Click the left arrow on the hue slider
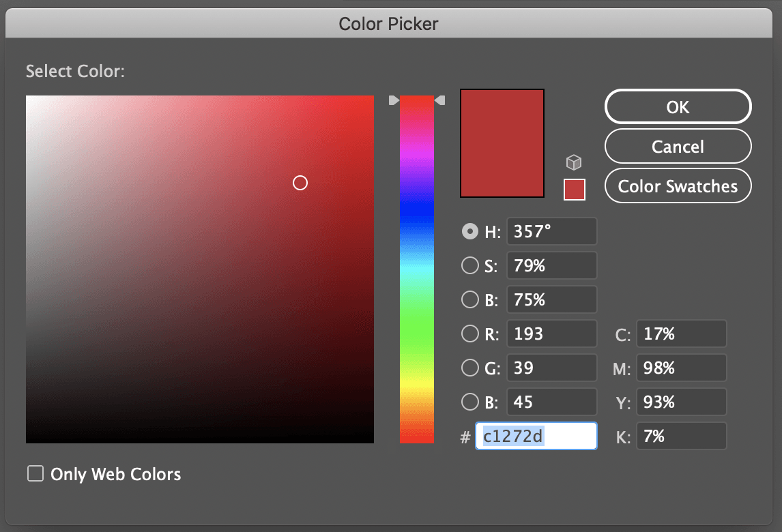 tap(394, 100)
